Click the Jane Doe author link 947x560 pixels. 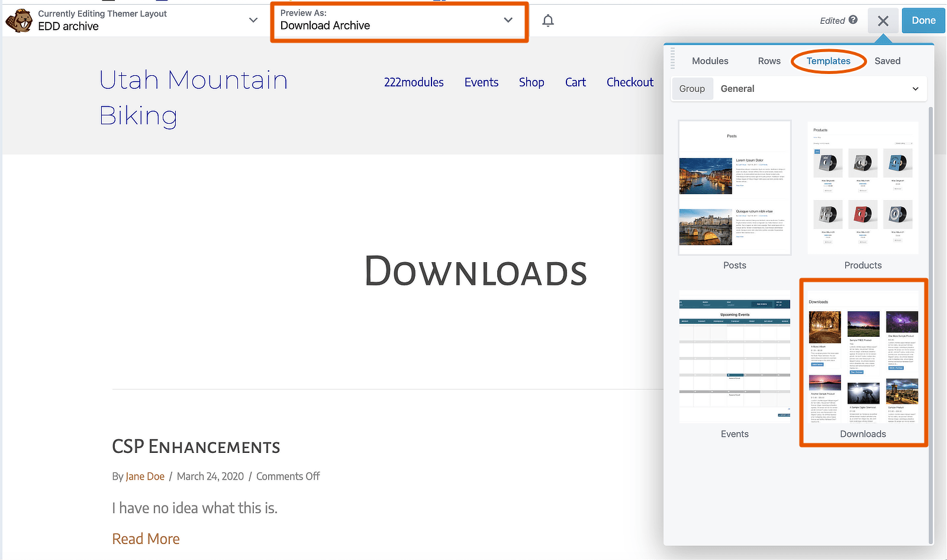coord(145,477)
